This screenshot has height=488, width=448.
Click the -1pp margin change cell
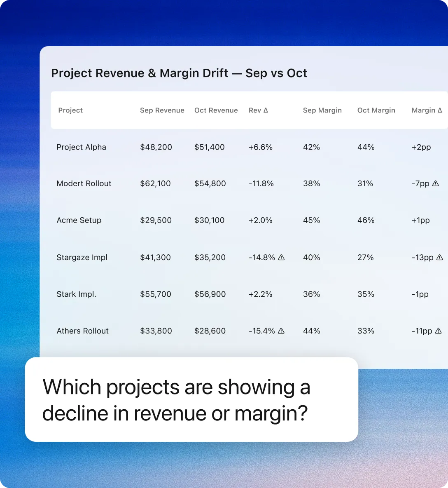[420, 294]
